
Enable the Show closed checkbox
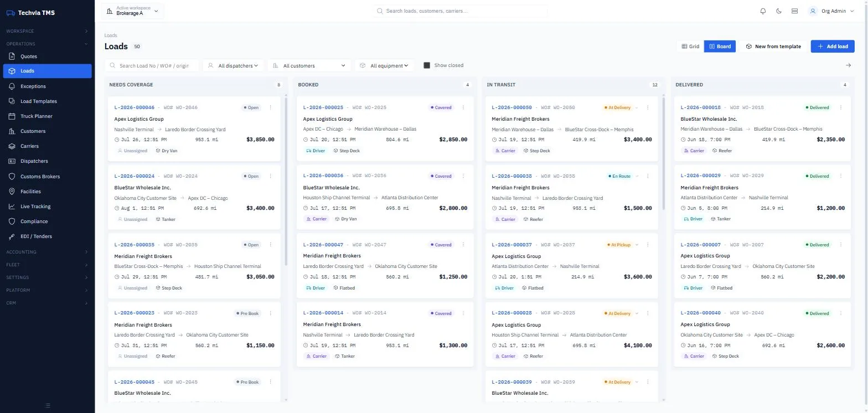(427, 65)
